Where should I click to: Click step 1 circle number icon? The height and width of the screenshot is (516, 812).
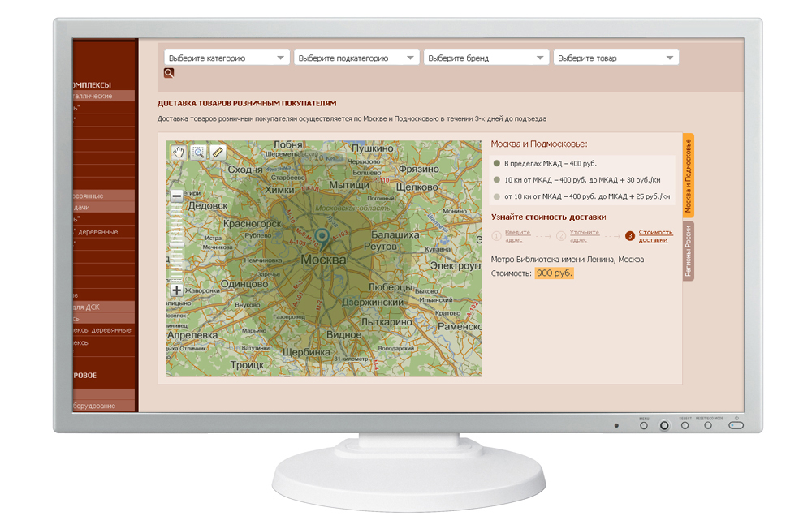coord(496,236)
